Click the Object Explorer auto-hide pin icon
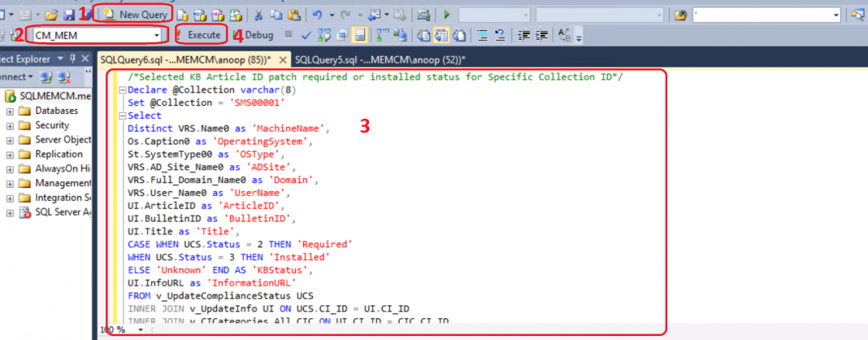Viewport: 868px width, 340px height. [72, 59]
